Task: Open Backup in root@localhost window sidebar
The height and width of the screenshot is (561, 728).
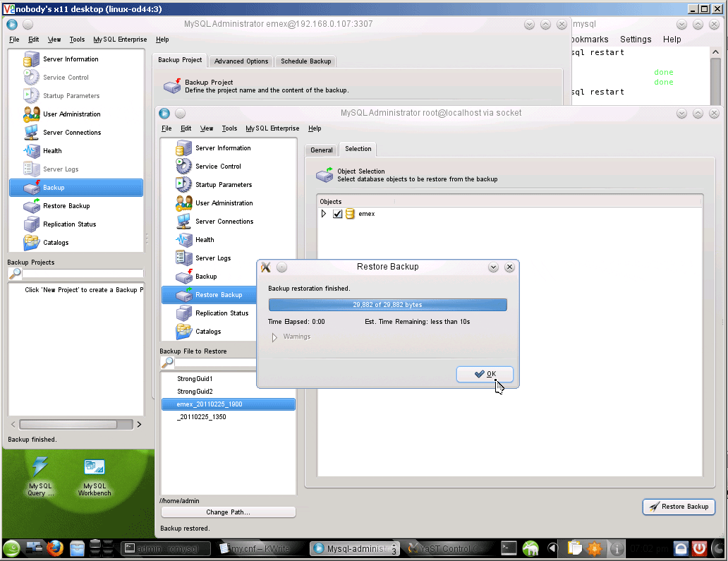Action: [x=209, y=277]
